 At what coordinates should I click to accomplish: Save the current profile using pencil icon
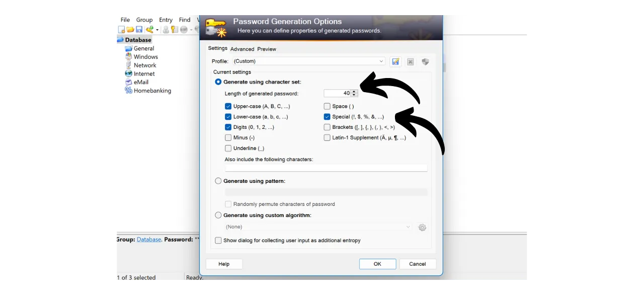coord(395,61)
